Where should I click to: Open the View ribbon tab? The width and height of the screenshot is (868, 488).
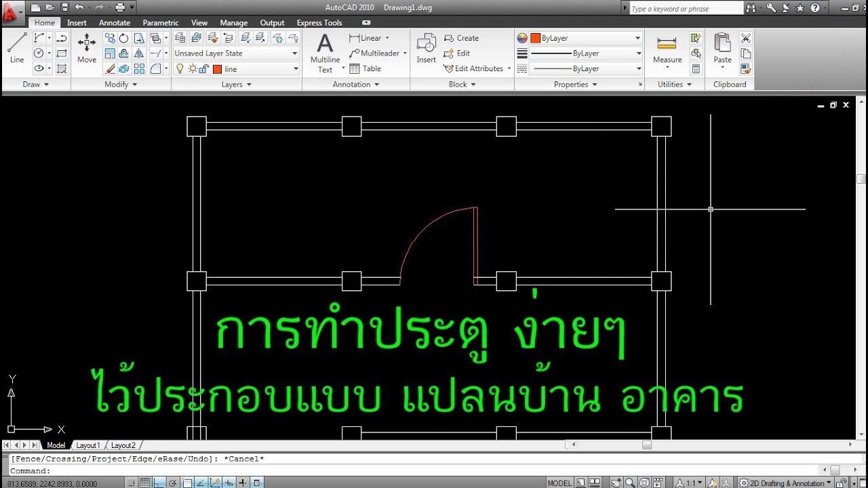coord(199,22)
